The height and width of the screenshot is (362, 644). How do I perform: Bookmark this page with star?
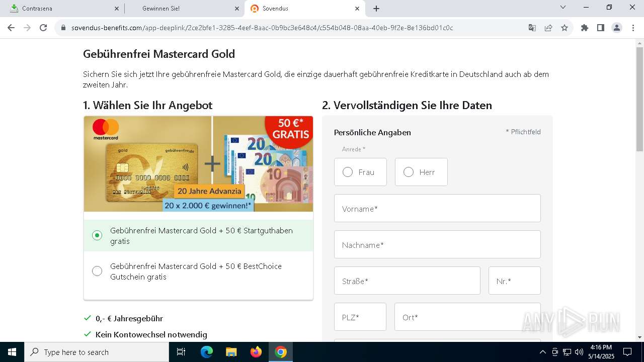coord(565,28)
